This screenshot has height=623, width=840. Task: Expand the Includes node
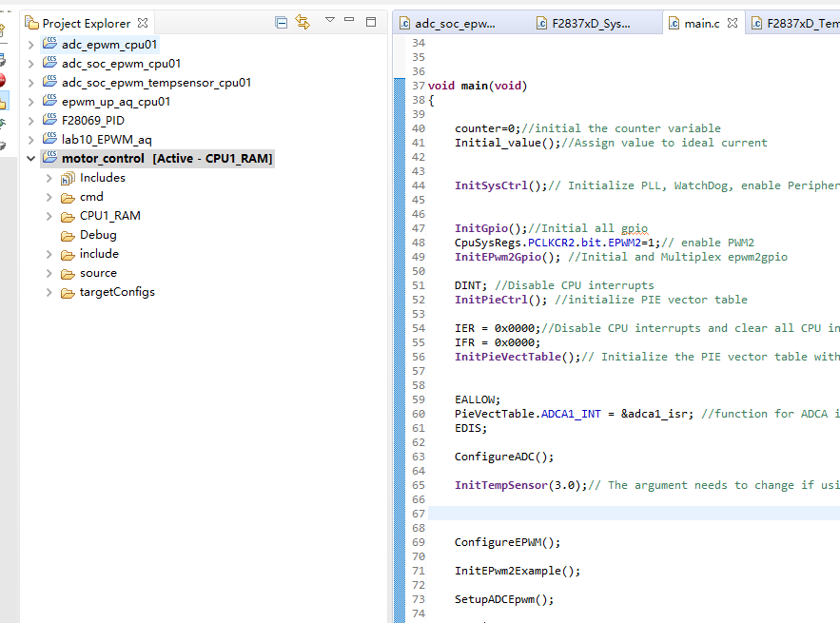pyautogui.click(x=49, y=179)
